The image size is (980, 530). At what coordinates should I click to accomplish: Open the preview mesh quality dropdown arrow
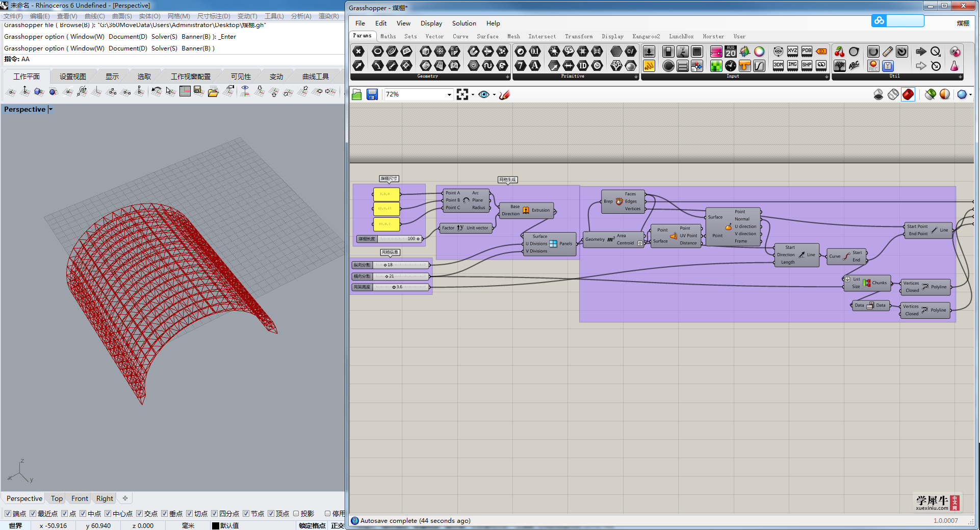[x=970, y=95]
